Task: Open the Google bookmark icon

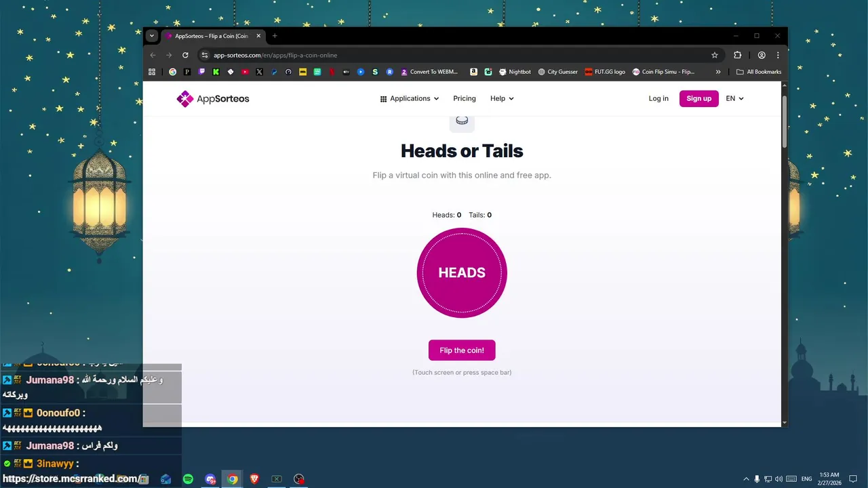Action: coord(172,71)
